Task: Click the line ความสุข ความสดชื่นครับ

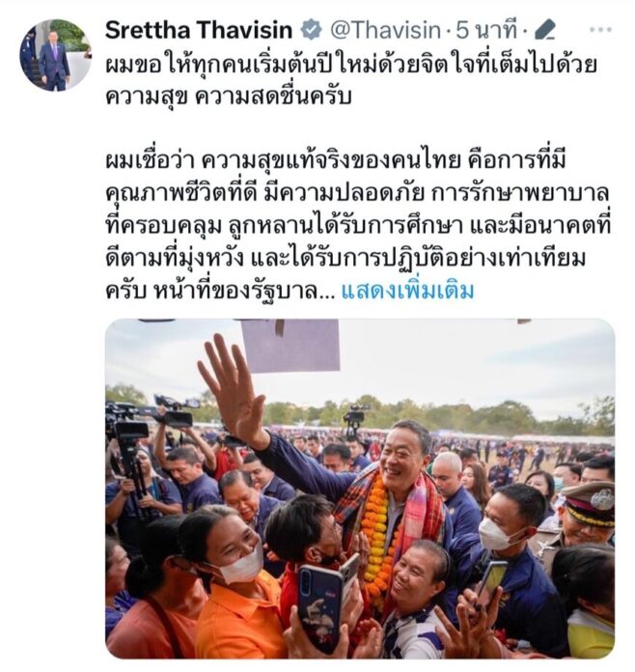Action: point(229,98)
